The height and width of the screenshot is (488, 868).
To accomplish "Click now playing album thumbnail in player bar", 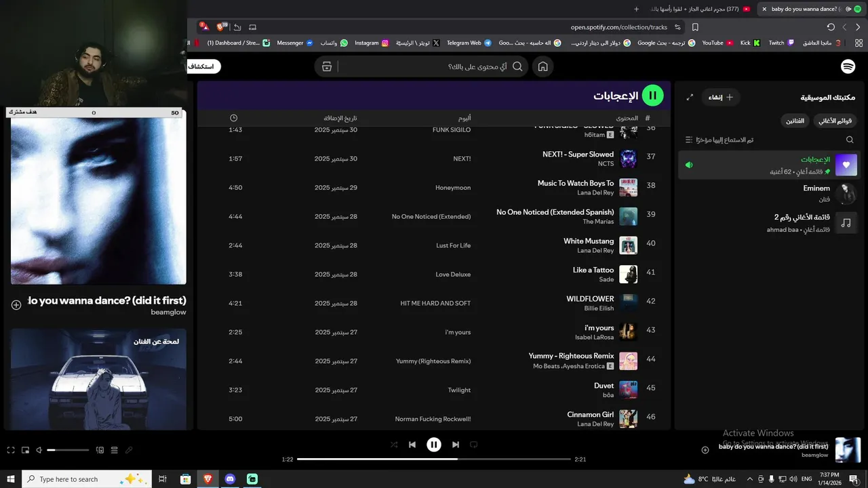I will 848,450.
